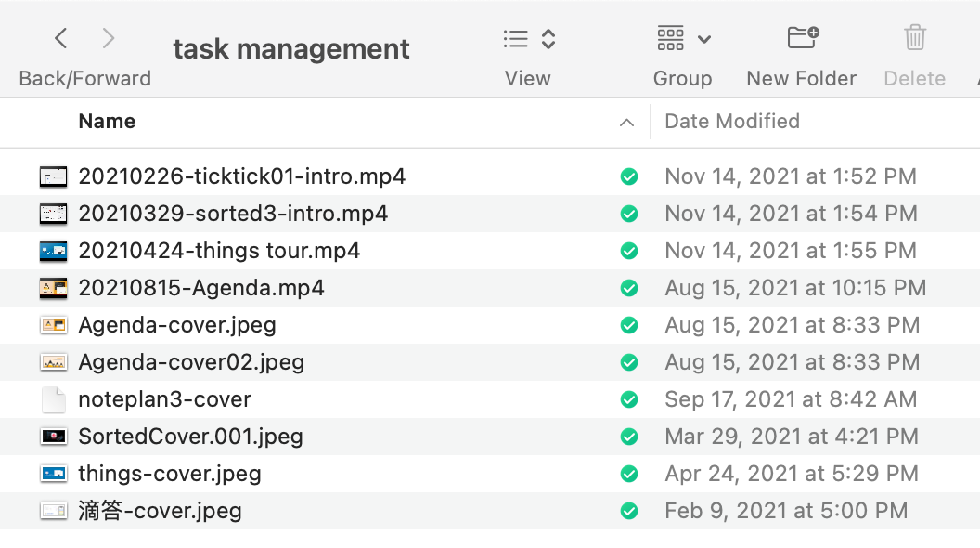This screenshot has height=548, width=980.
Task: Click green sync badge beside SortedCover.001.jpeg
Action: [x=629, y=437]
